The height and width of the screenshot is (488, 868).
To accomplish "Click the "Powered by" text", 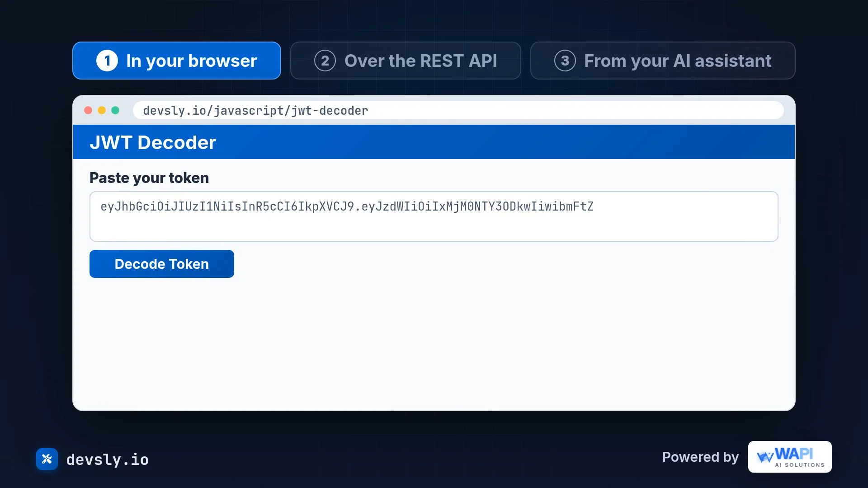I will point(700,457).
